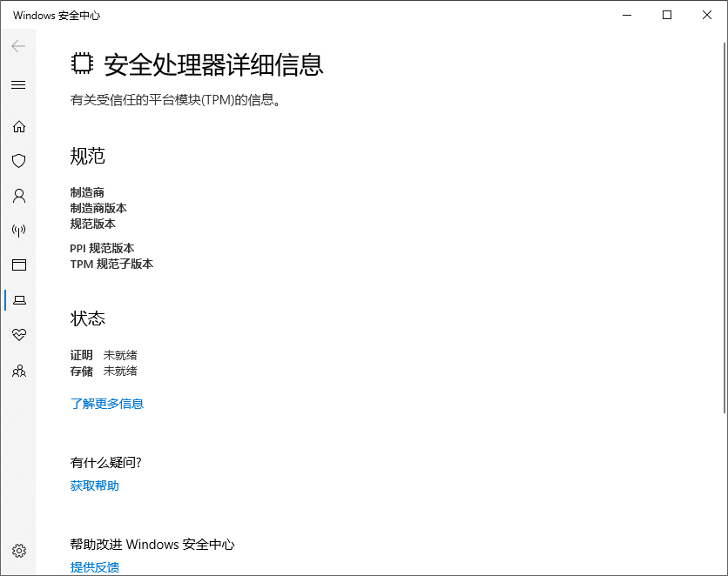Viewport: 728px width, 576px height.
Task: Click the 规范 section heading
Action: coord(88,156)
